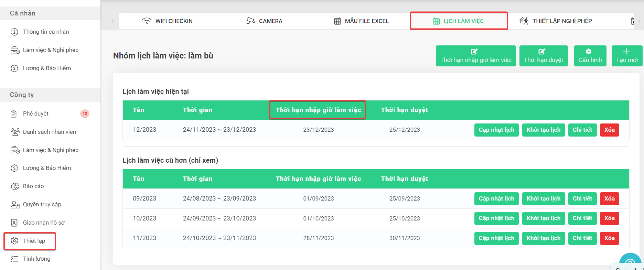Click the briefcase icon under Cá nhân section

click(x=15, y=50)
